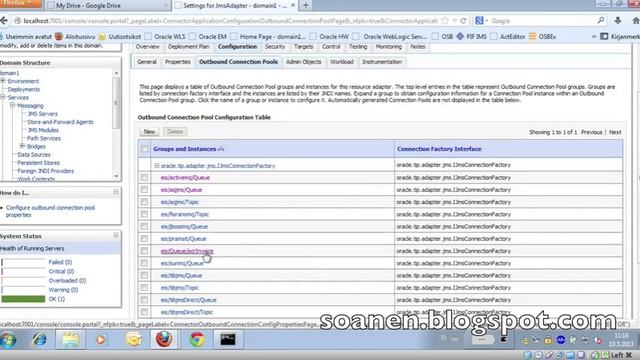Minimize the How do I panel

point(116,192)
